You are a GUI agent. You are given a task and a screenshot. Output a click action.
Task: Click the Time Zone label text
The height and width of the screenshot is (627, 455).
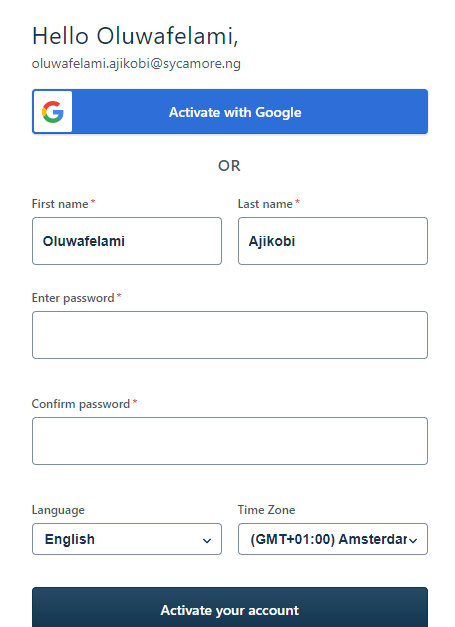coord(266,510)
